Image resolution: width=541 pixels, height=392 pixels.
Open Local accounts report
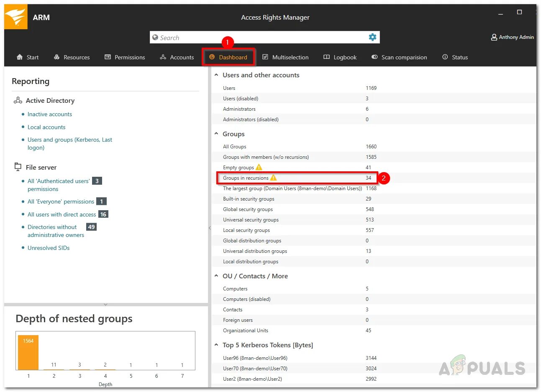tap(46, 127)
